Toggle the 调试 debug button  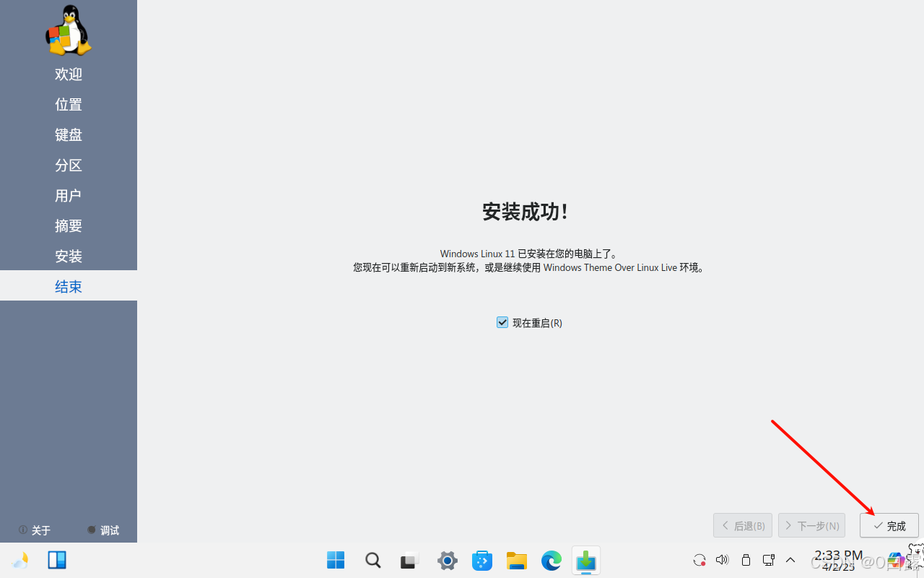coord(103,530)
